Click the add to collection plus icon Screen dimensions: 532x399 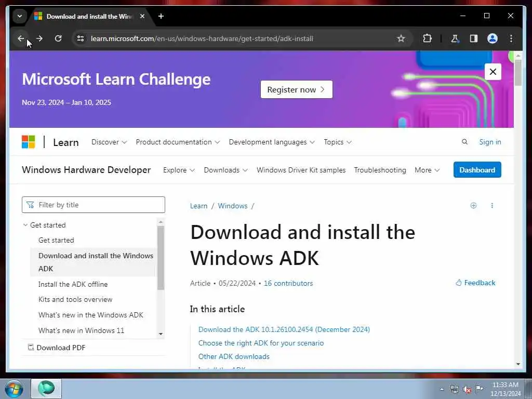pyautogui.click(x=473, y=205)
